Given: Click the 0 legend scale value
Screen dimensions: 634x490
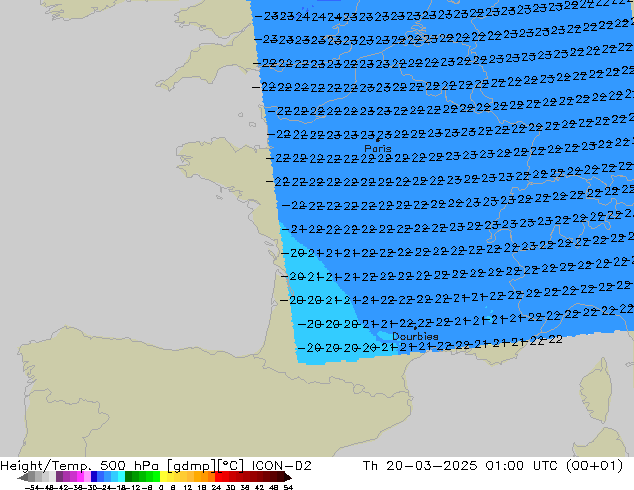Looking at the screenshot, I should tap(161, 487).
